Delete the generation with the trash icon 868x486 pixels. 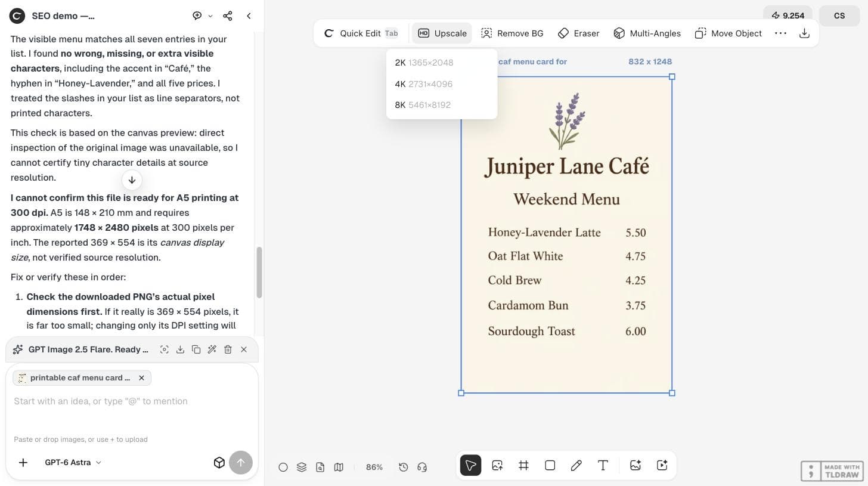tap(228, 349)
